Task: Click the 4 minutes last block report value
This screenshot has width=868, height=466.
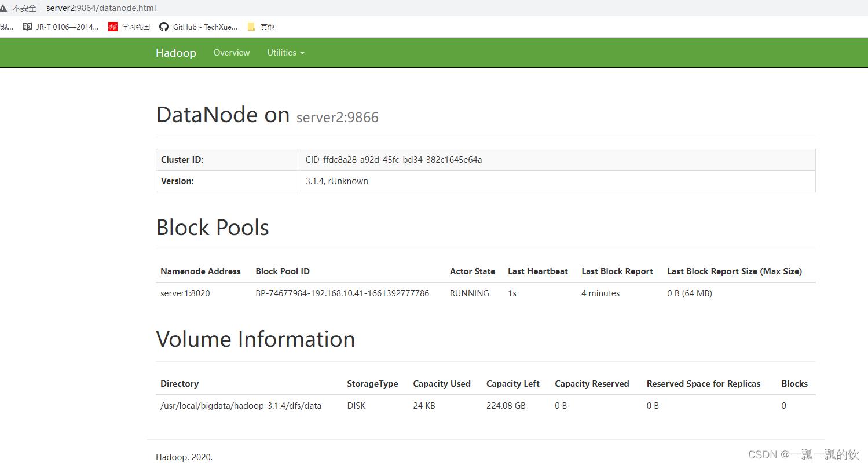Action: pos(600,293)
